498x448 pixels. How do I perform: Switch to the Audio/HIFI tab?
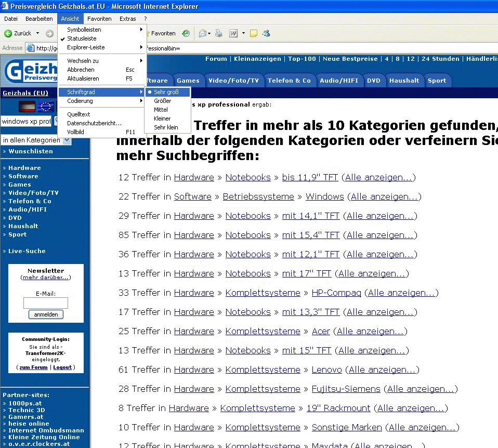click(339, 81)
